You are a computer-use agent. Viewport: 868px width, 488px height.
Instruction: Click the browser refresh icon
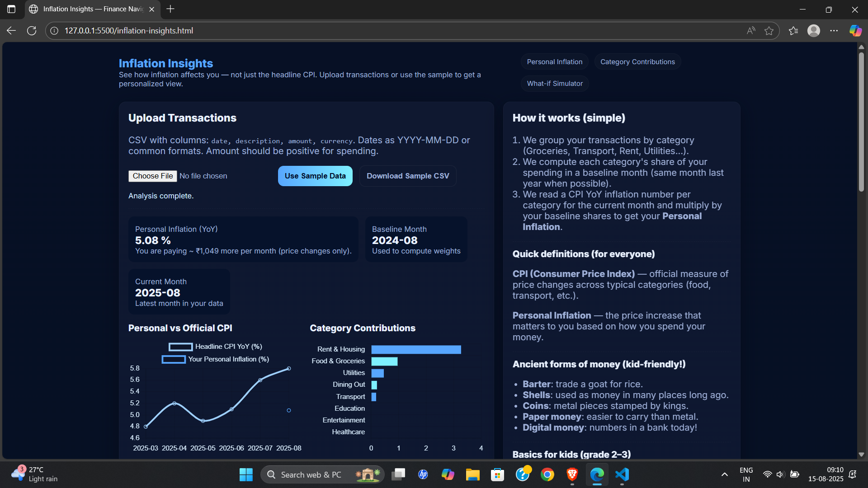(x=32, y=31)
